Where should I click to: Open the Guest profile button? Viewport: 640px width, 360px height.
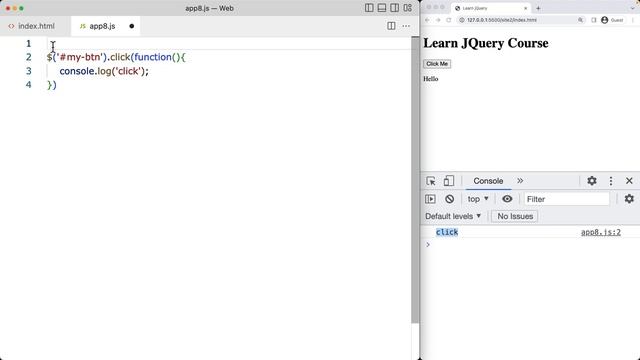pyautogui.click(x=612, y=20)
